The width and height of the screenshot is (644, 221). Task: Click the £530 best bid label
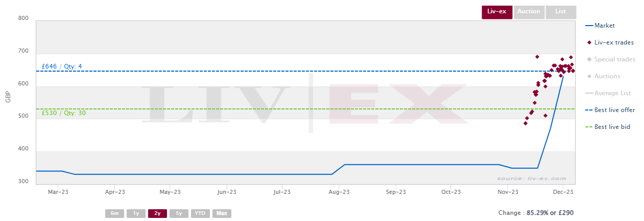click(x=64, y=113)
